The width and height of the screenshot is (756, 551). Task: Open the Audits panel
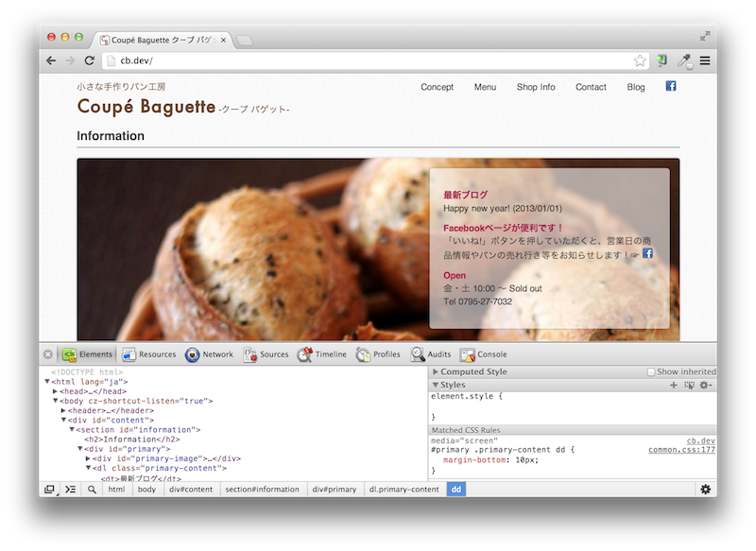pos(431,354)
